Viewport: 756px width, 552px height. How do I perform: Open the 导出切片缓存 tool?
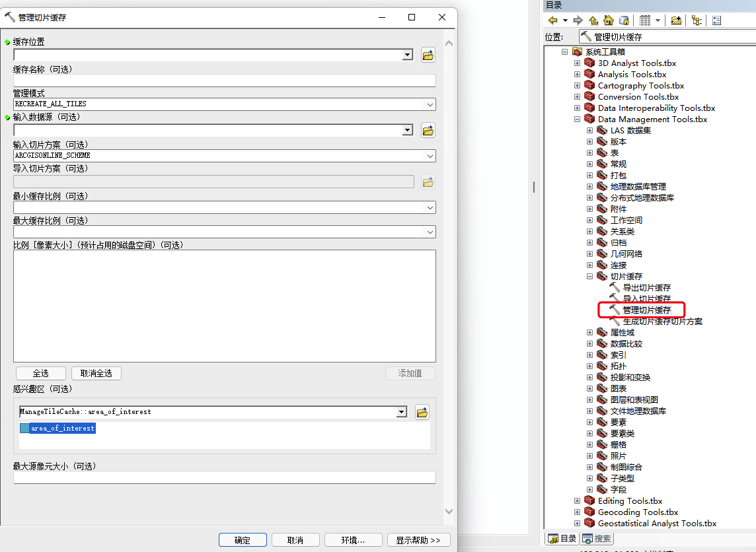tap(646, 288)
